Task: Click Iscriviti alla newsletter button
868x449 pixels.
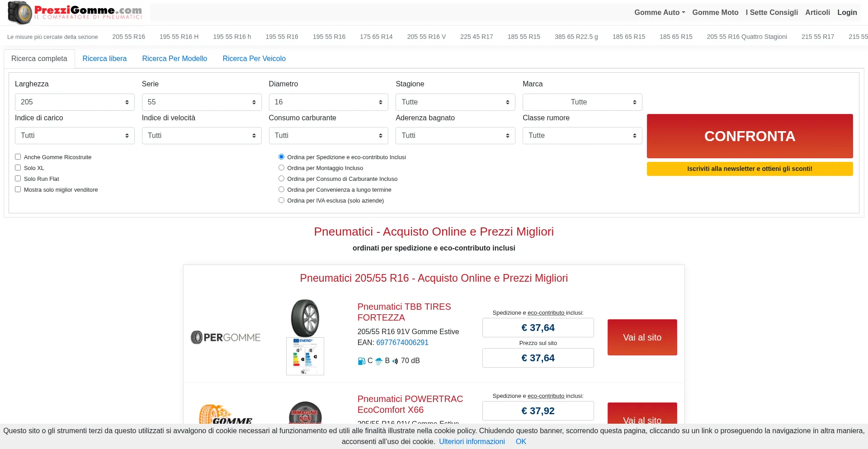Action: (x=750, y=169)
